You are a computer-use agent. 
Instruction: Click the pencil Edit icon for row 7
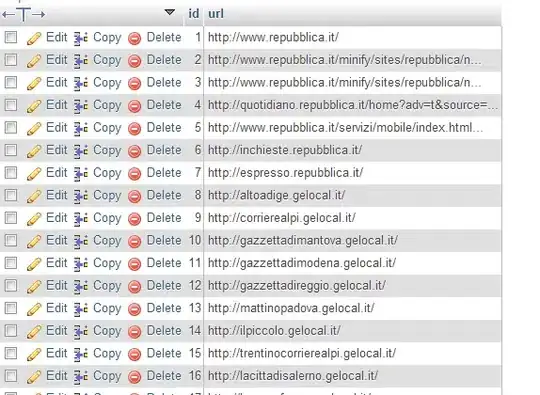click(x=34, y=174)
